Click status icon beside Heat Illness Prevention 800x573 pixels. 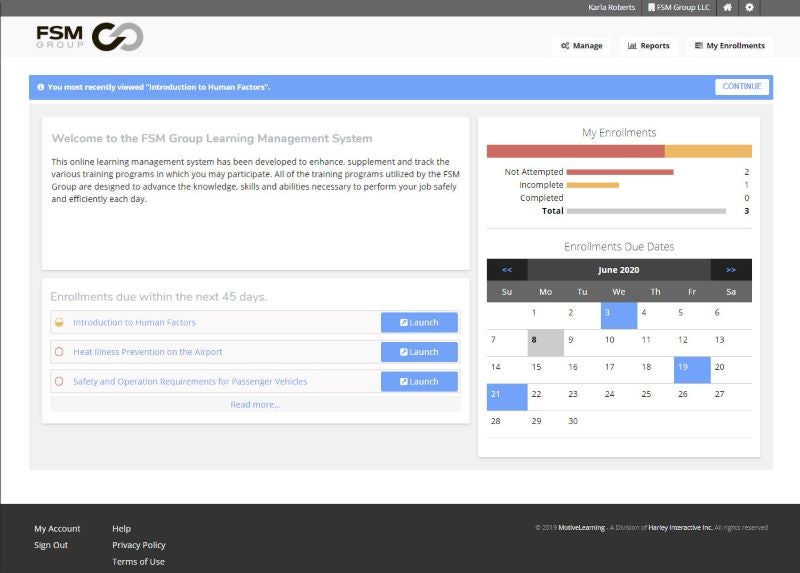point(59,352)
